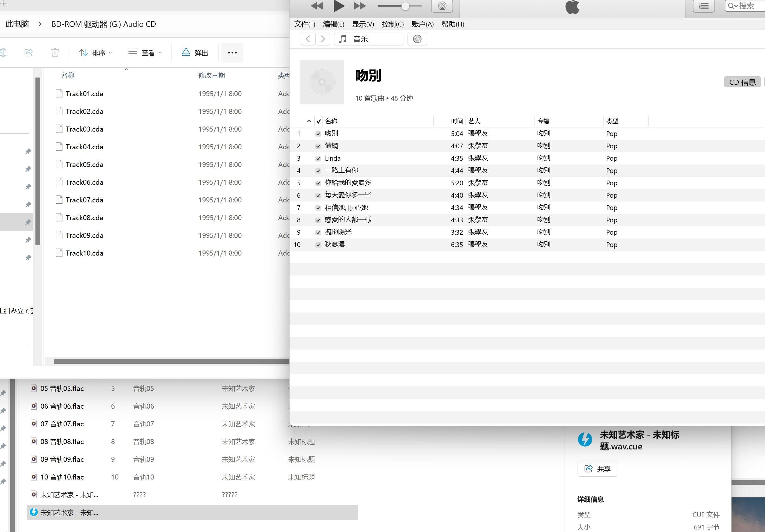Click the CD 信息 button
Viewport: 765px width, 532px height.
pyautogui.click(x=742, y=82)
